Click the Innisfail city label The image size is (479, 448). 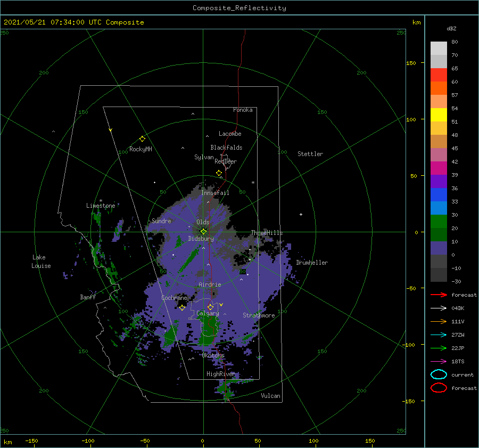click(215, 193)
